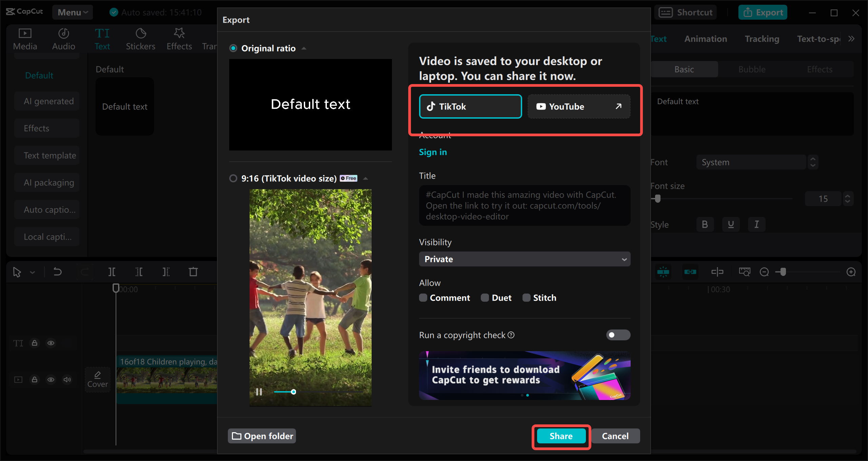Click the Delete trash icon in timeline
Viewport: 868px width, 461px height.
click(193, 272)
